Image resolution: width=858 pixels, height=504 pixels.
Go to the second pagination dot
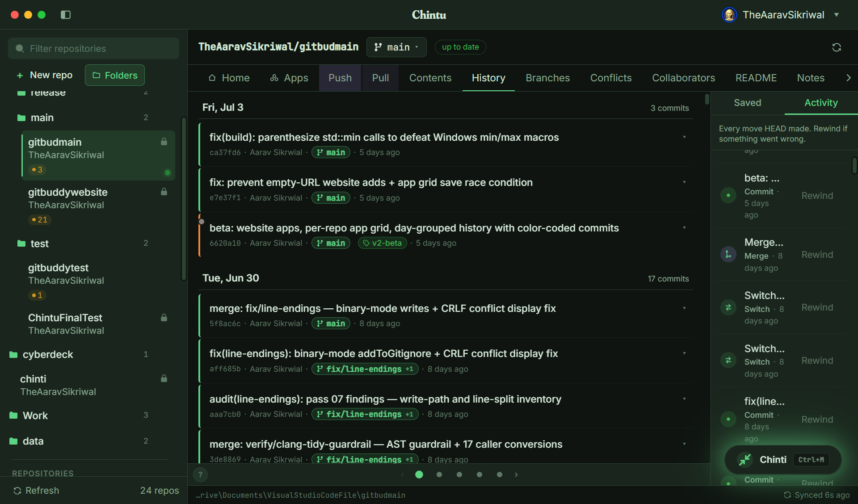(439, 475)
